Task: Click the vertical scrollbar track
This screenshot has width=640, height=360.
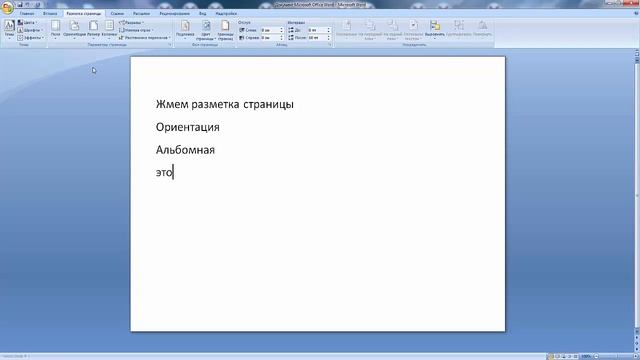Action: [x=637, y=196]
